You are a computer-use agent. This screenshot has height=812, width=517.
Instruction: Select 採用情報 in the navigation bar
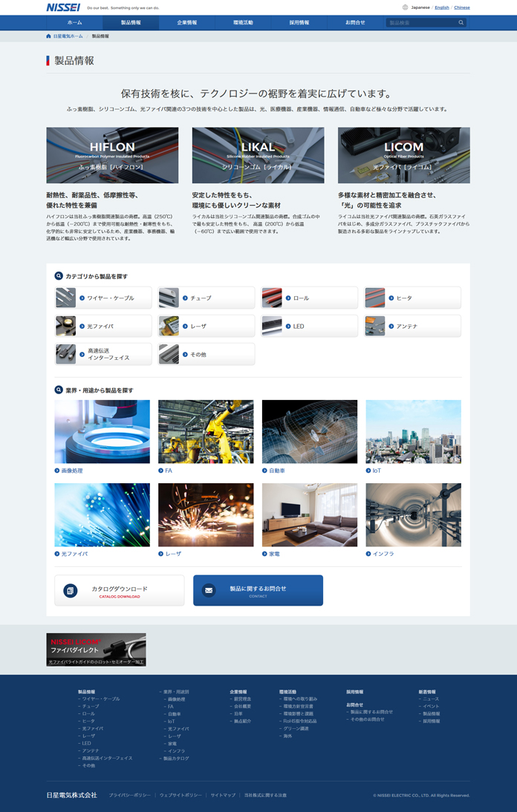299,23
